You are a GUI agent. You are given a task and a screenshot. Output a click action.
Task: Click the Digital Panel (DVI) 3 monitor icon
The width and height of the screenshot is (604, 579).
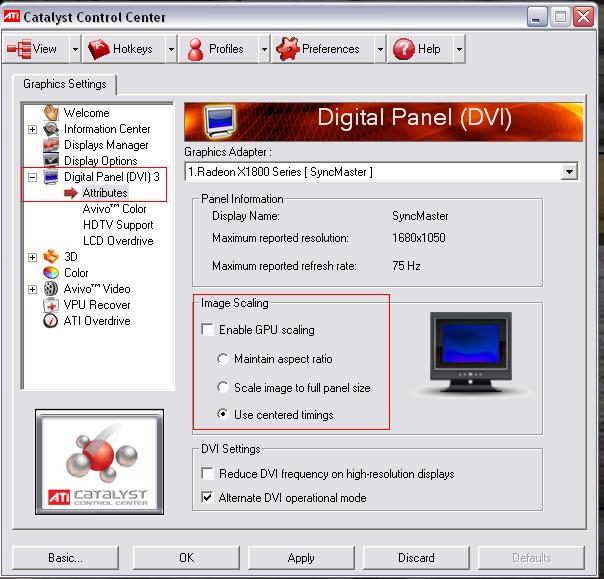tap(51, 177)
